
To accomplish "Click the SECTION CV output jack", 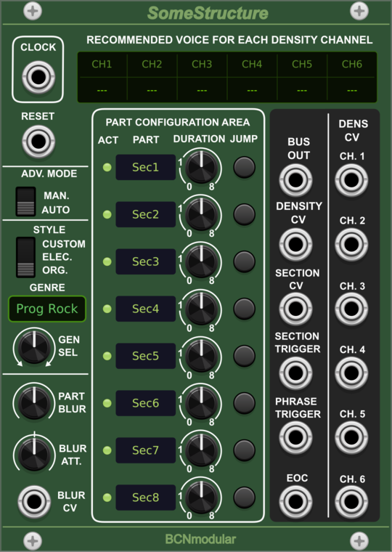I will pyautogui.click(x=295, y=309).
